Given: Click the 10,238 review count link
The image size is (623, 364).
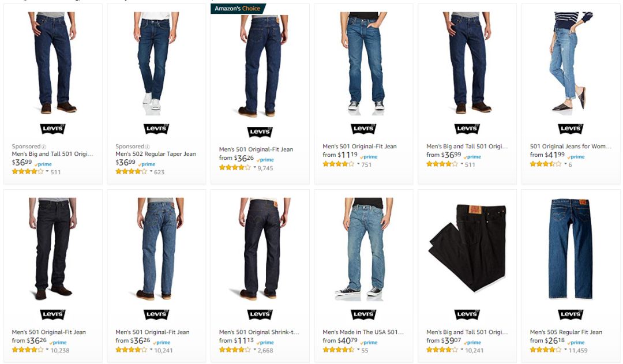Looking at the screenshot, I should tap(60, 351).
